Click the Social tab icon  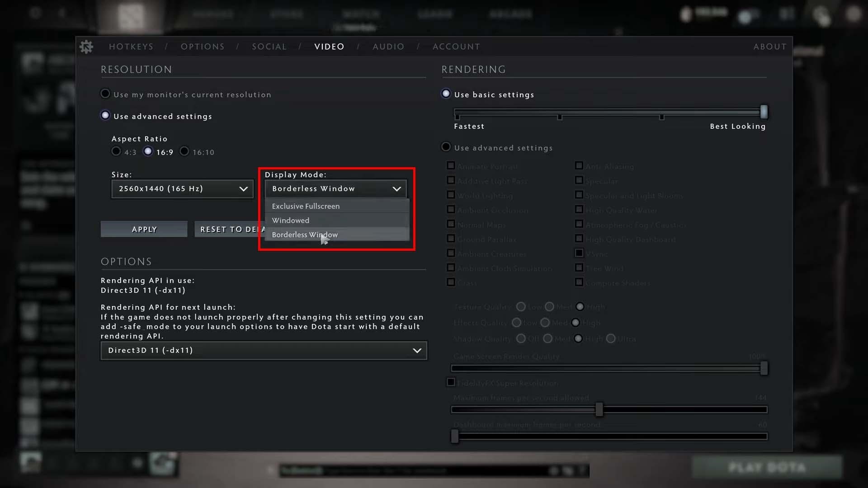coord(270,47)
